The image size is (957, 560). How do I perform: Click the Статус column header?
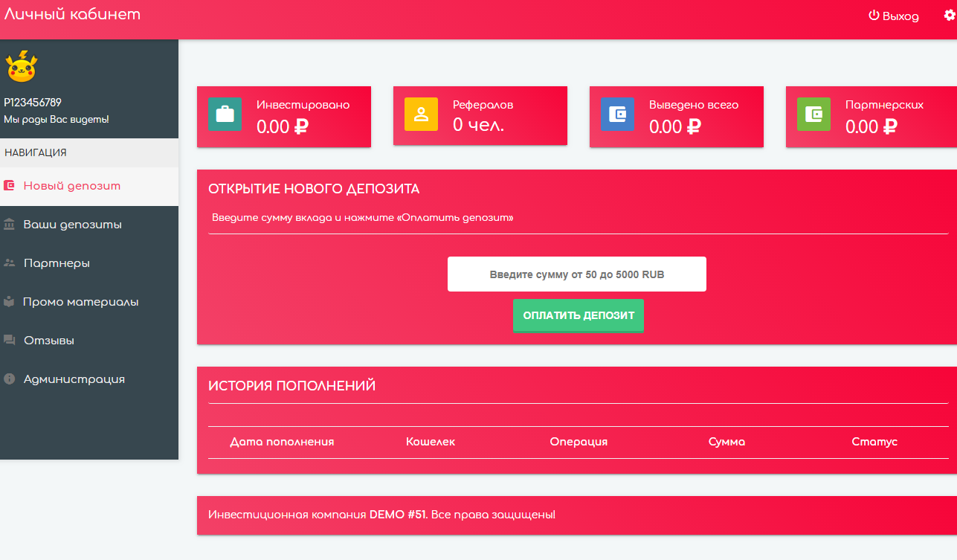coord(874,442)
